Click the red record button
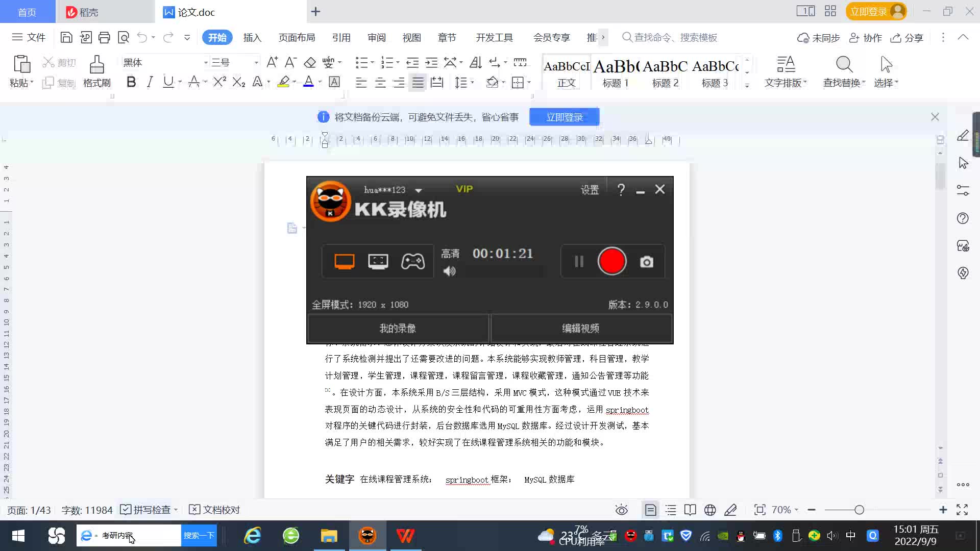Screen dimensions: 980x551 point(611,261)
